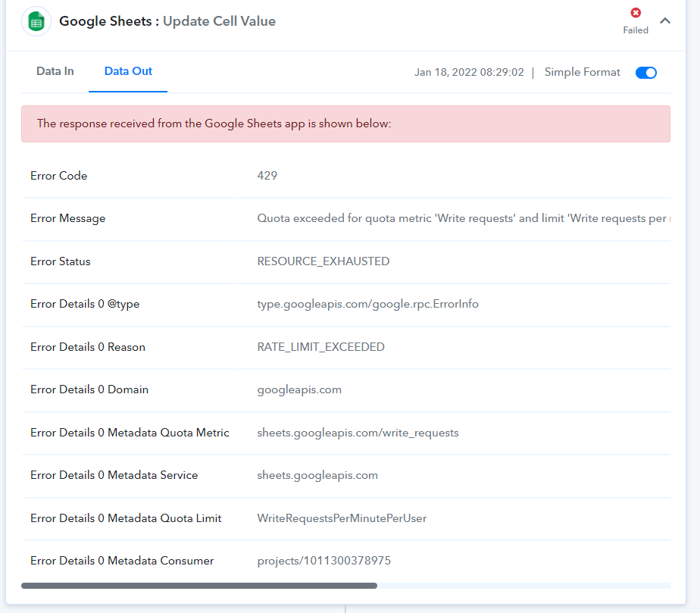Click the Quota exceeded error message text

(x=464, y=218)
